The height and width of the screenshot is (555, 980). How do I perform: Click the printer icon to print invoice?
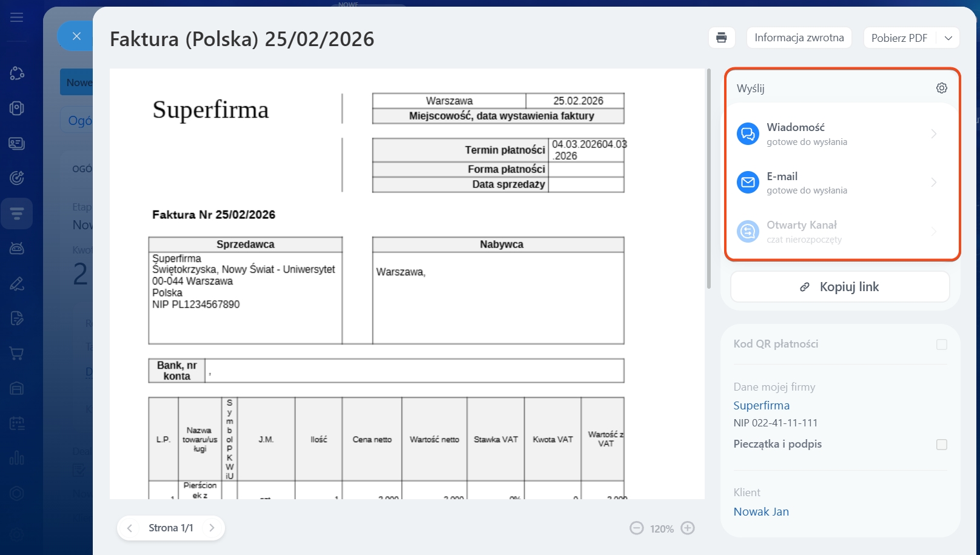(x=721, y=38)
